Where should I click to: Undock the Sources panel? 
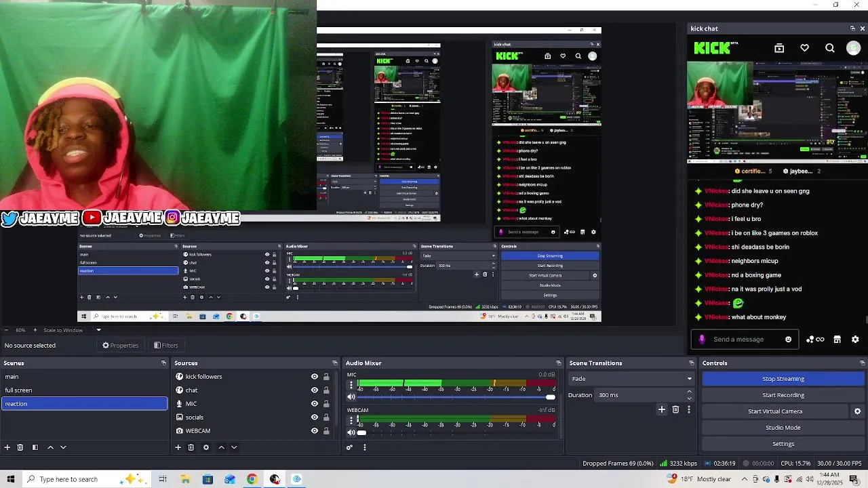click(334, 363)
